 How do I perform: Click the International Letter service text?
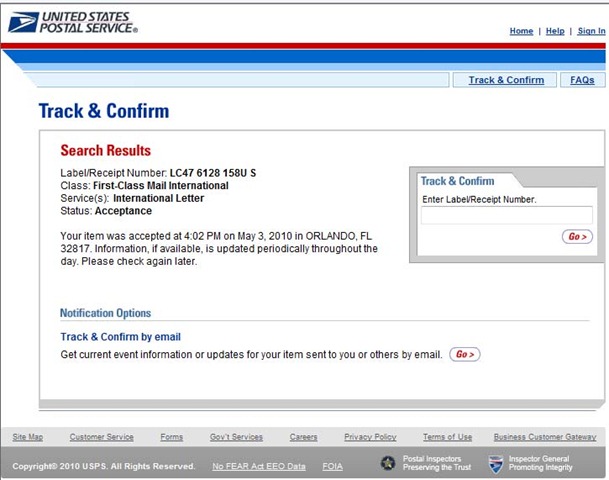[158, 198]
